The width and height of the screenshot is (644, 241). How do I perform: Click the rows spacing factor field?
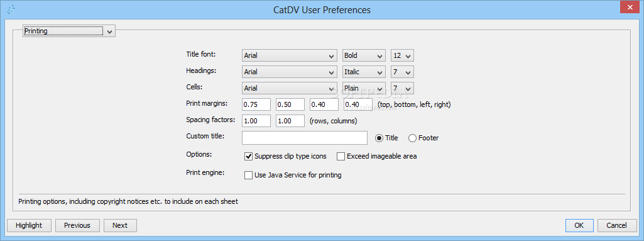256,121
